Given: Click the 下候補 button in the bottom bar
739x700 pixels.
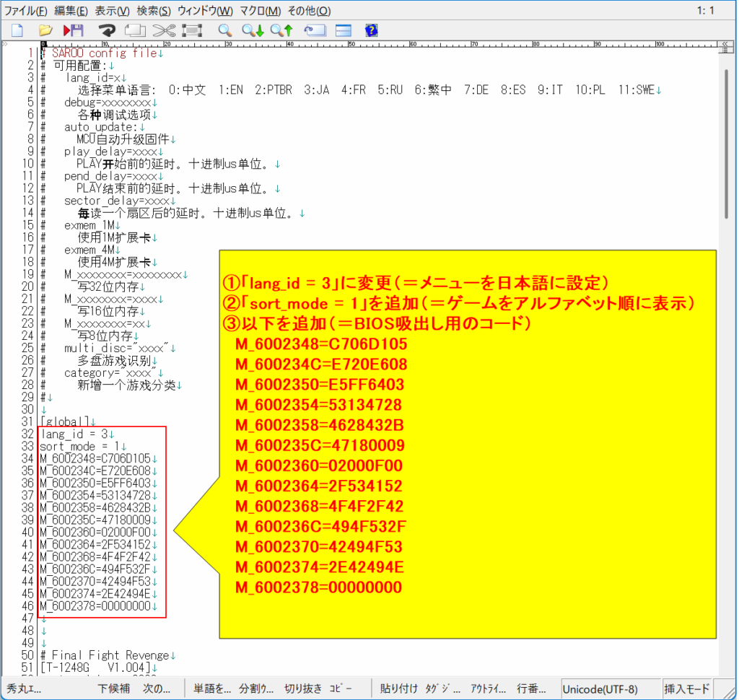Looking at the screenshot, I should click(113, 688).
